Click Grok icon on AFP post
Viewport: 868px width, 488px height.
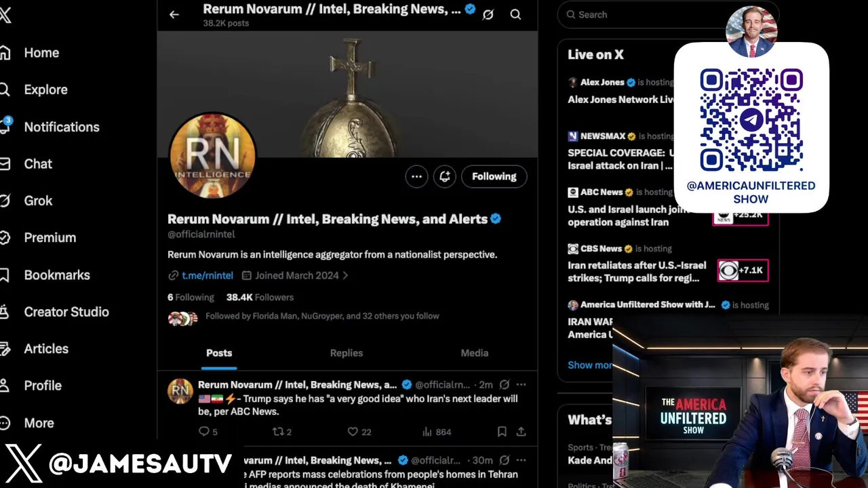[504, 460]
